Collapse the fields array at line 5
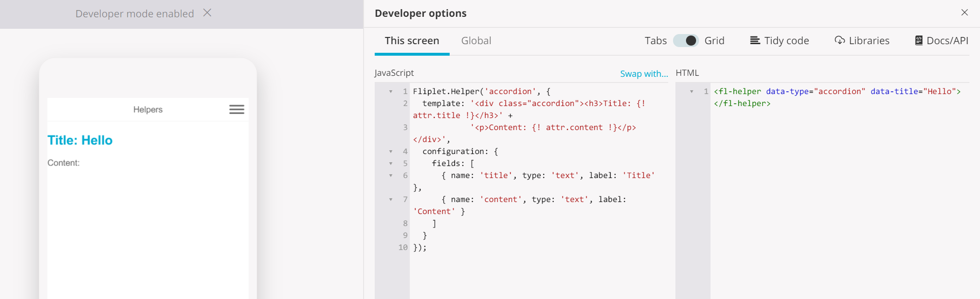Screen dimensions: 980x299 point(391,164)
